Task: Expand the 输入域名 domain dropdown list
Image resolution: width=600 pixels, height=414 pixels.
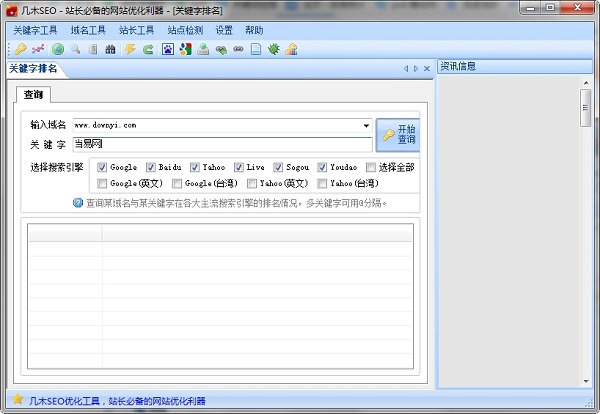Action: point(367,126)
